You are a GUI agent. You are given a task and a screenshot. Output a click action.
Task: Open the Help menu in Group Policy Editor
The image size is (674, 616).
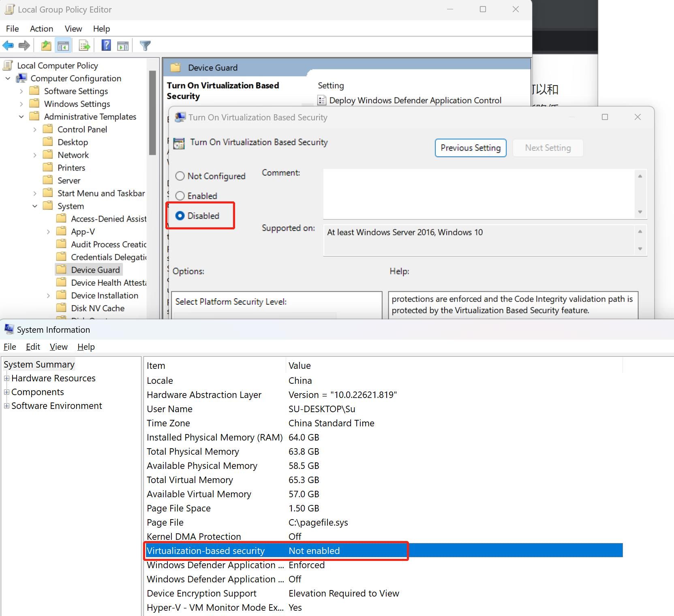[101, 28]
